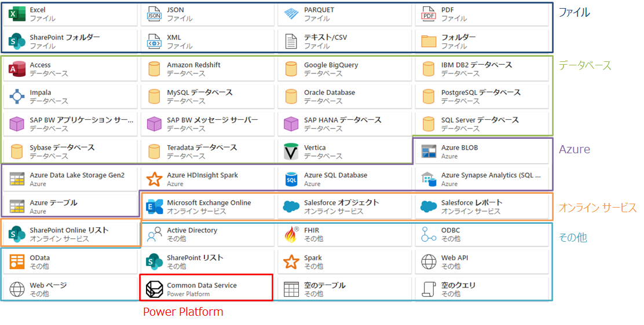Choose the SQL Server データベース tile
The width and height of the screenshot is (644, 325).
[482, 124]
